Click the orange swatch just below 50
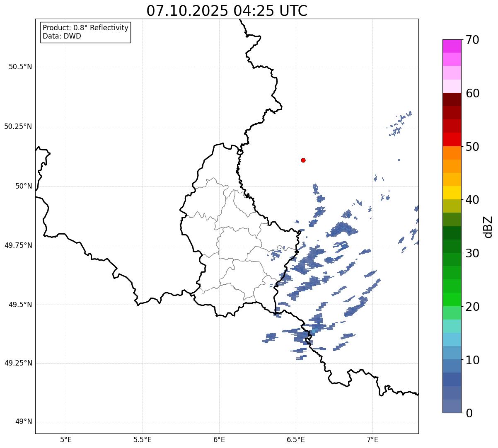This screenshot has width=498, height=448. [452, 153]
